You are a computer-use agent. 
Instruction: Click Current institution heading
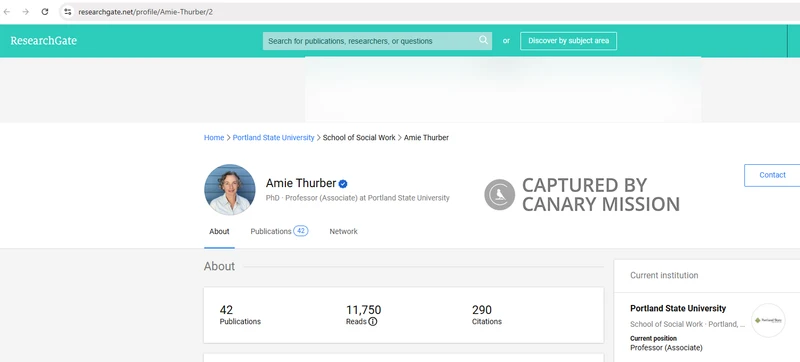[x=664, y=275]
